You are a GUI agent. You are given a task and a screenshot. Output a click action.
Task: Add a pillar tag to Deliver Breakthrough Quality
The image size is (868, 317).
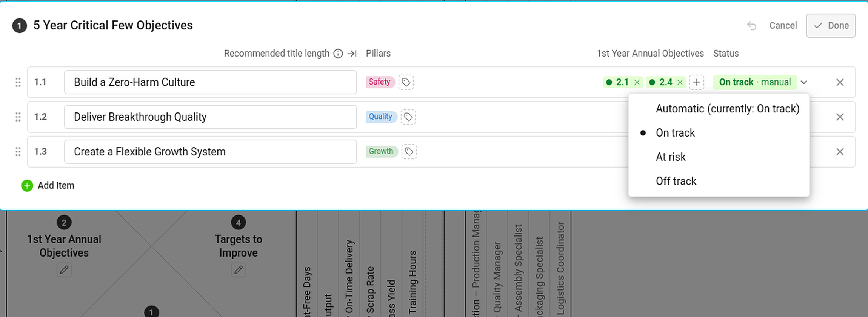(408, 117)
